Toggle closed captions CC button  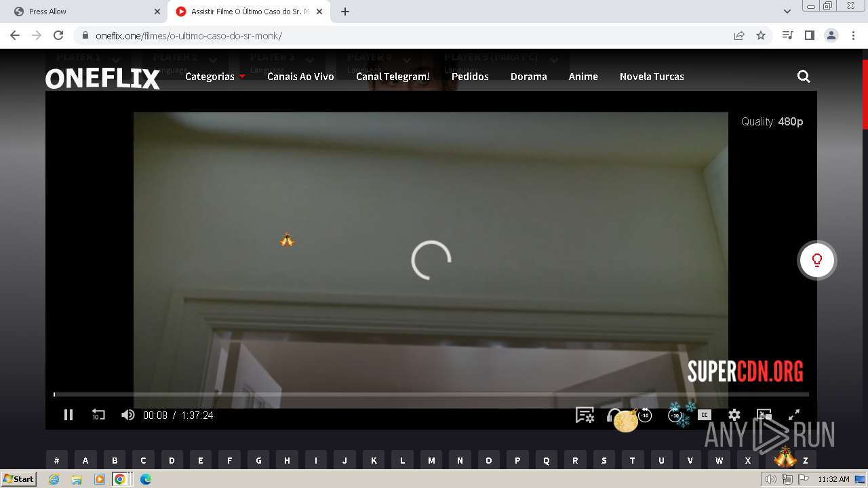(705, 415)
